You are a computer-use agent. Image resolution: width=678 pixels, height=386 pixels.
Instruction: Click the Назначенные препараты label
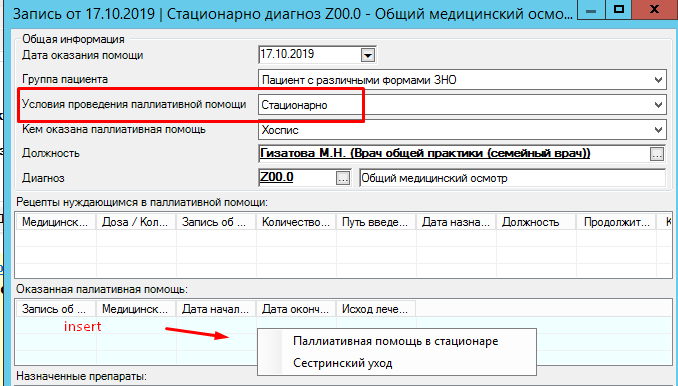click(81, 376)
